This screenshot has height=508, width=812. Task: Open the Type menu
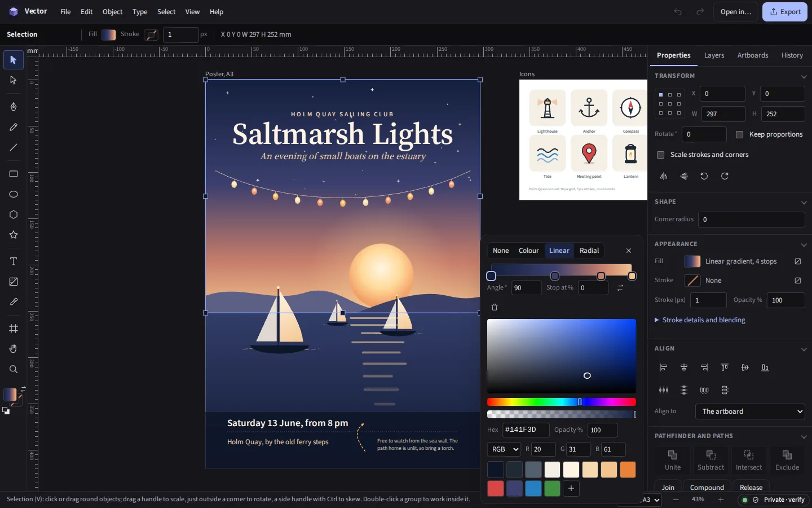click(140, 12)
